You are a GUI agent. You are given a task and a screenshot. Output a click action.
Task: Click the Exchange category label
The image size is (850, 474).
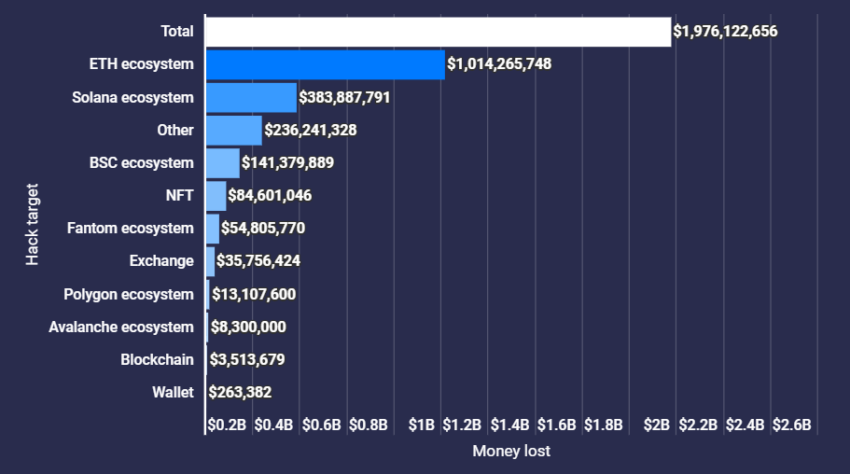pyautogui.click(x=161, y=261)
